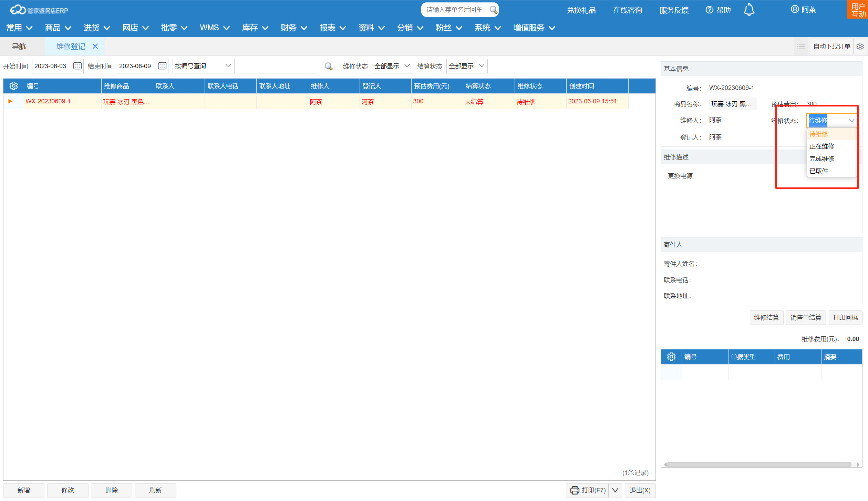Click the query search magnifier icon
The width and height of the screenshot is (868, 501).
pos(329,66)
